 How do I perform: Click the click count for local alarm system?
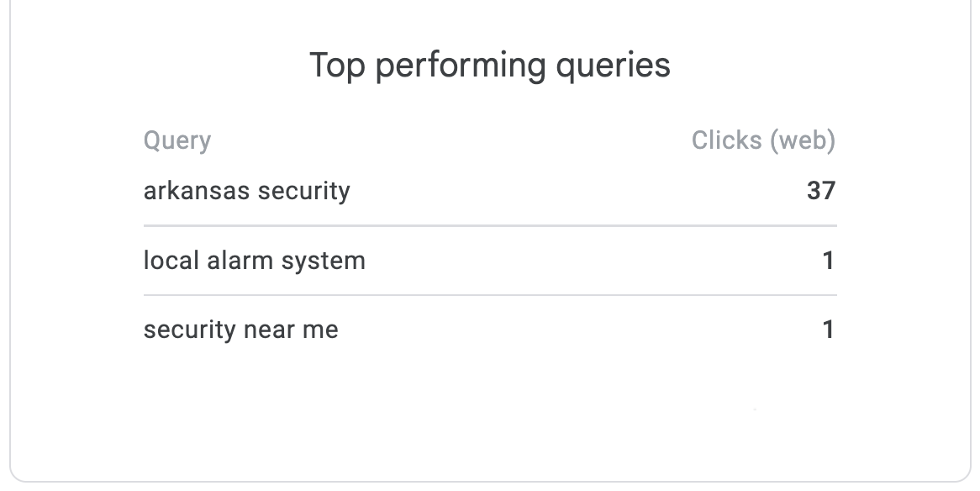pos(828,261)
